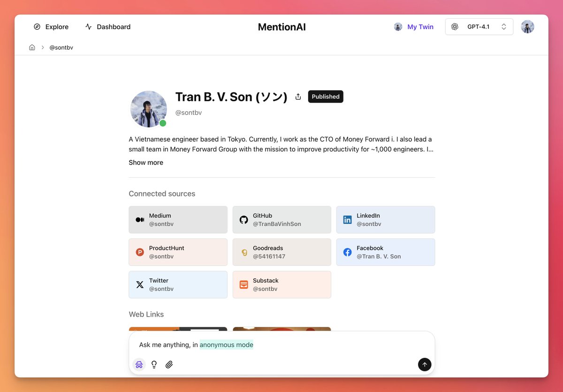Enable suggestions via the lightbulb icon
Viewport: 563px width, 392px height.
[154, 364]
